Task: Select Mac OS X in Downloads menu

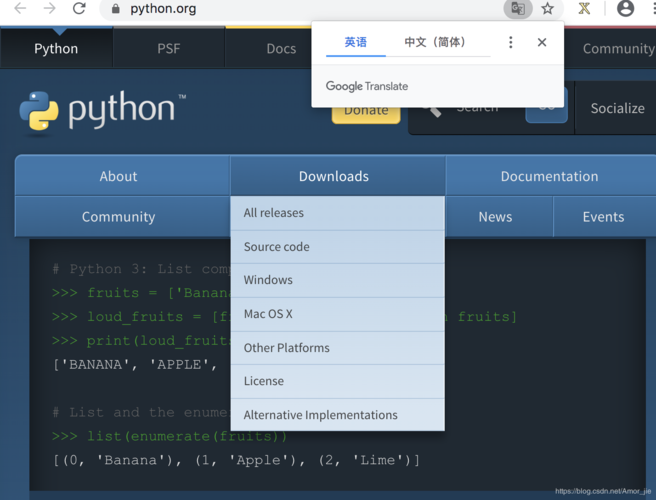Action: coord(338,314)
